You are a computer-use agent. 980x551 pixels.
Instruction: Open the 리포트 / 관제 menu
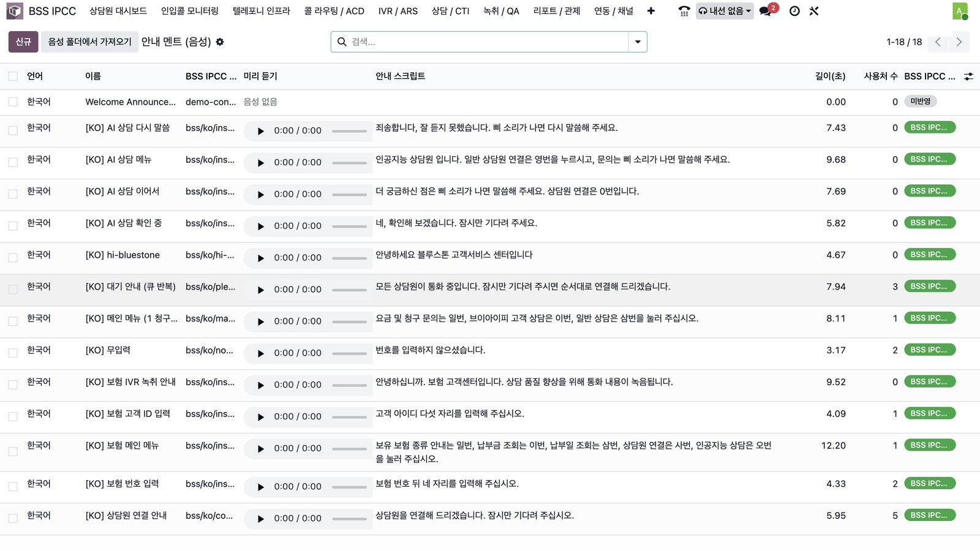click(x=557, y=11)
